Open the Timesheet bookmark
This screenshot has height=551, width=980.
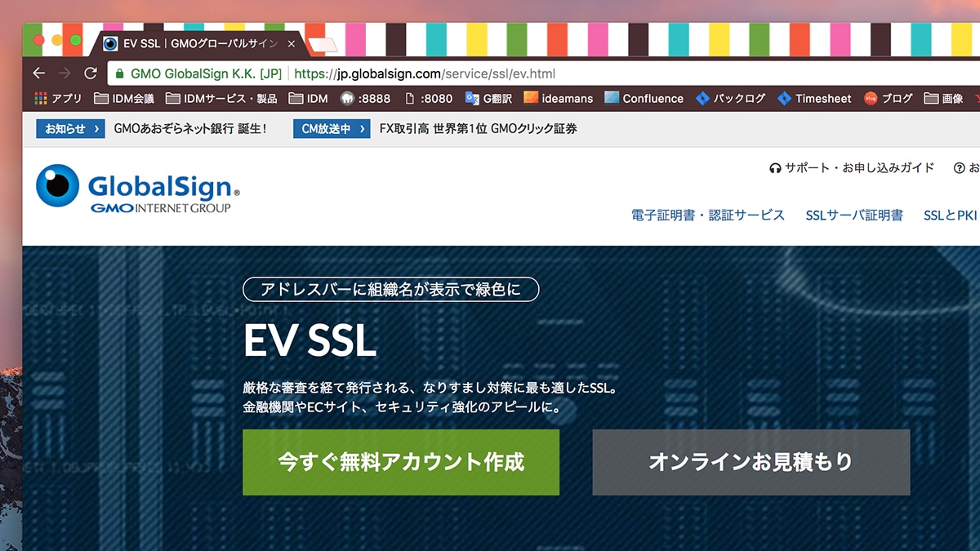814,98
